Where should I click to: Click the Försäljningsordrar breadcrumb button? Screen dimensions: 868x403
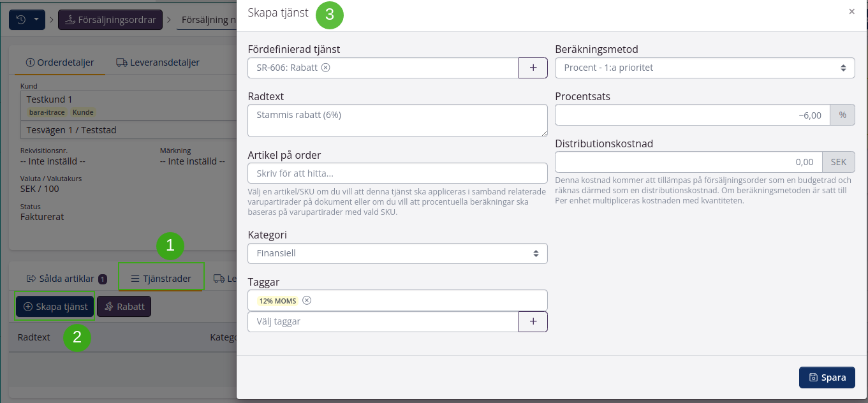point(110,20)
